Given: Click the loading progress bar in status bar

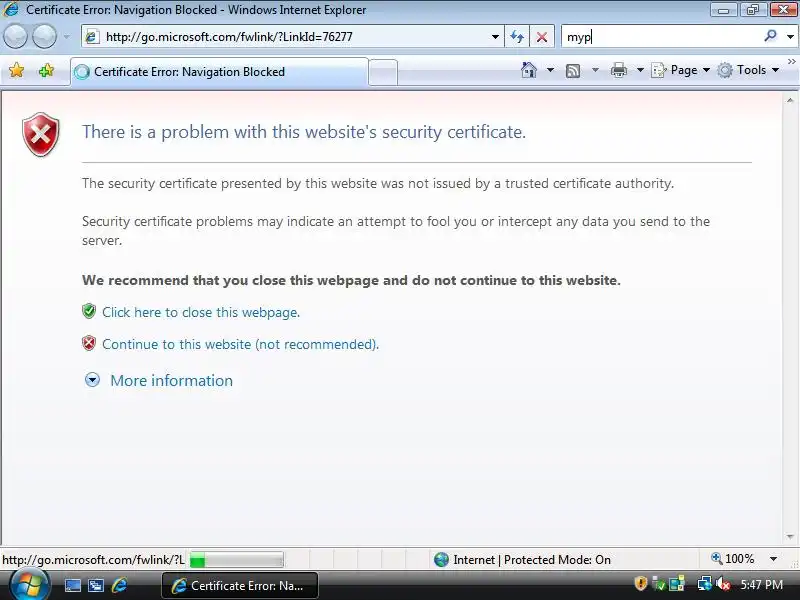Looking at the screenshot, I should [237, 560].
